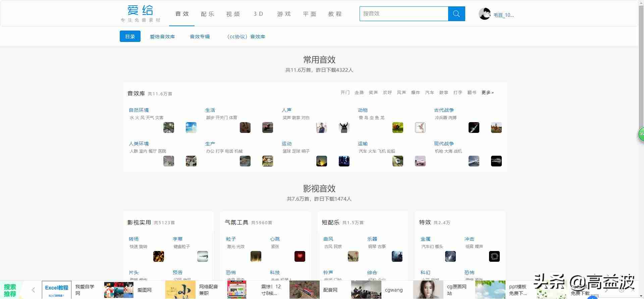Select the 开门 tag
The width and height of the screenshot is (644, 299).
coord(345,93)
